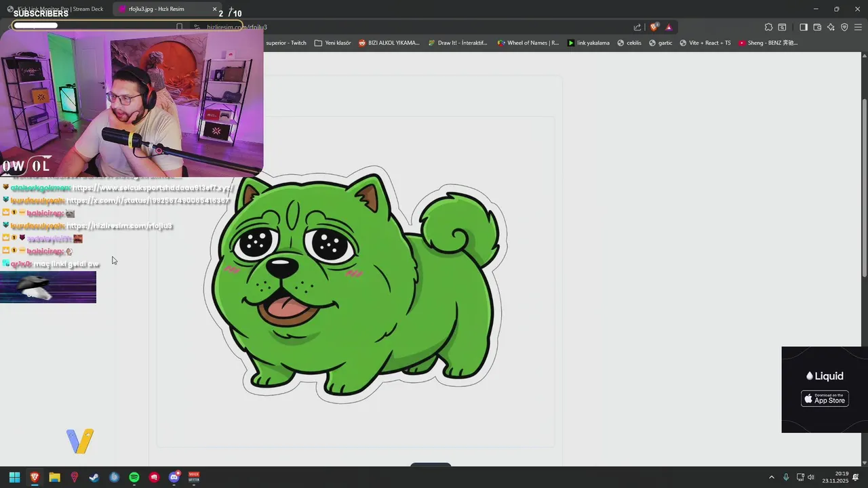
Task: Open the 'superior - Twitch' bookmark
Action: pos(286,43)
